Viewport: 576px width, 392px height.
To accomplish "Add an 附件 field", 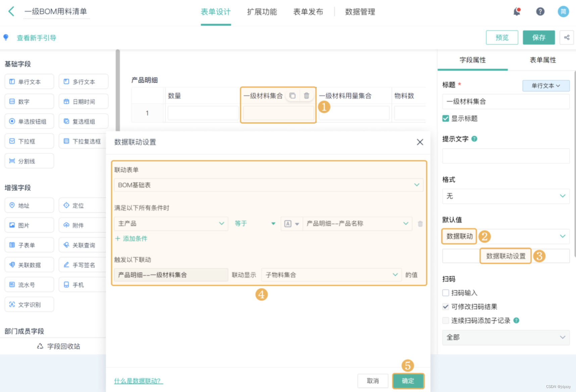I will coord(83,225).
